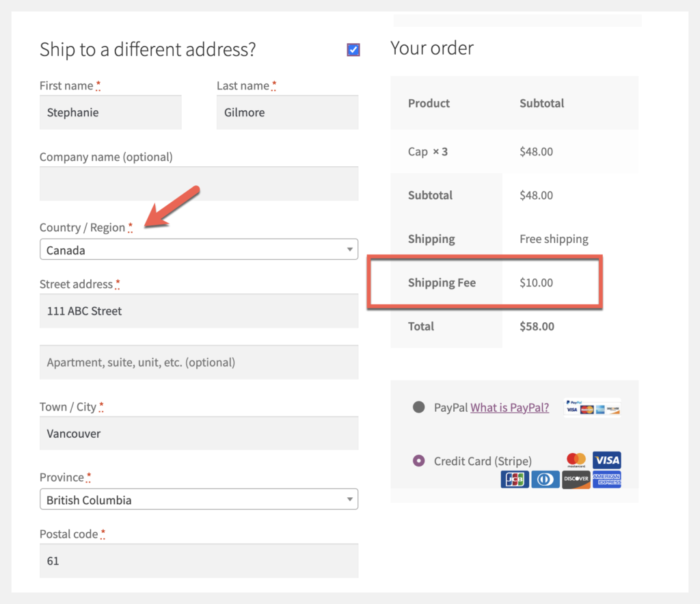This screenshot has width=700, height=604.
Task: Click inside the Postal code field
Action: coord(198,560)
